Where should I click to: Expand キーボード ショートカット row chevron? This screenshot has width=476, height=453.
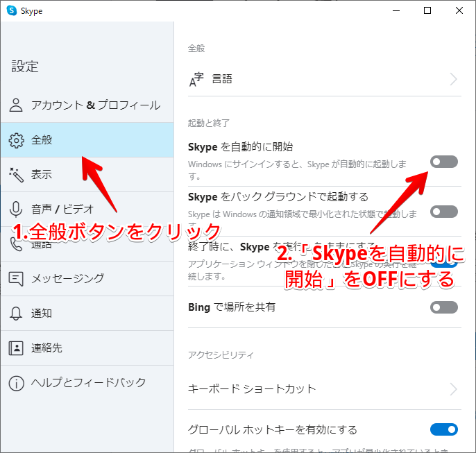(x=454, y=389)
